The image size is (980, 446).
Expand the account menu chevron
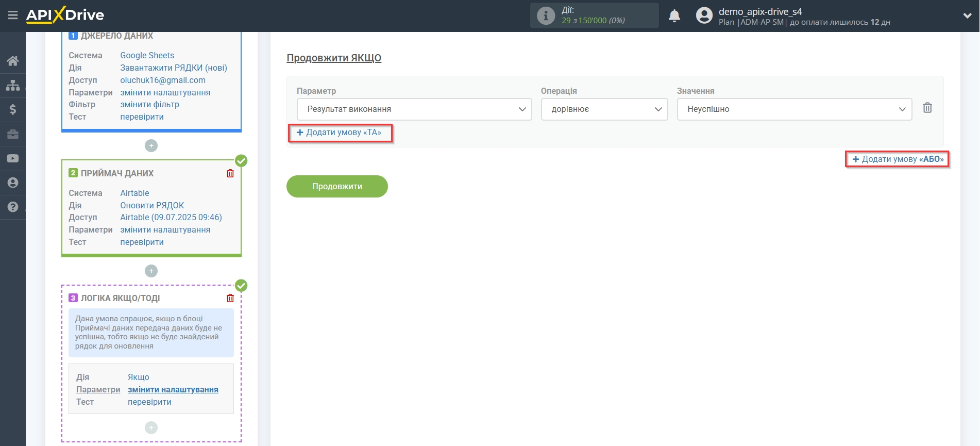point(967,16)
